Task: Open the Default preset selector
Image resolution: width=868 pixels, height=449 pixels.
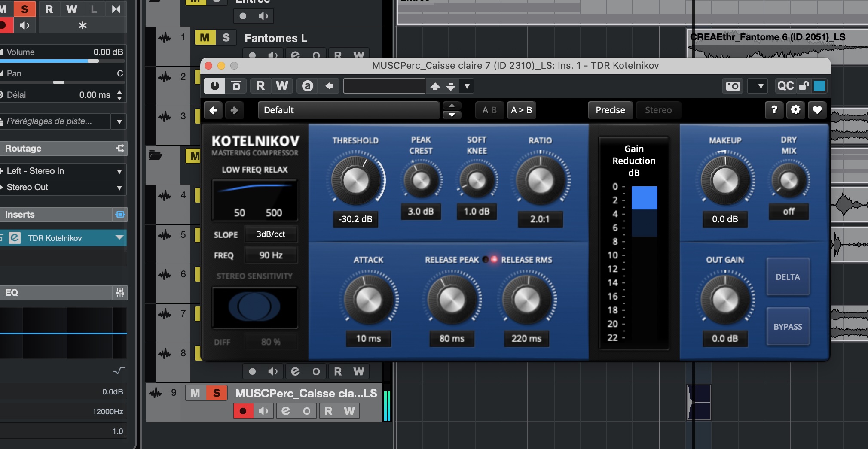Action: [348, 110]
